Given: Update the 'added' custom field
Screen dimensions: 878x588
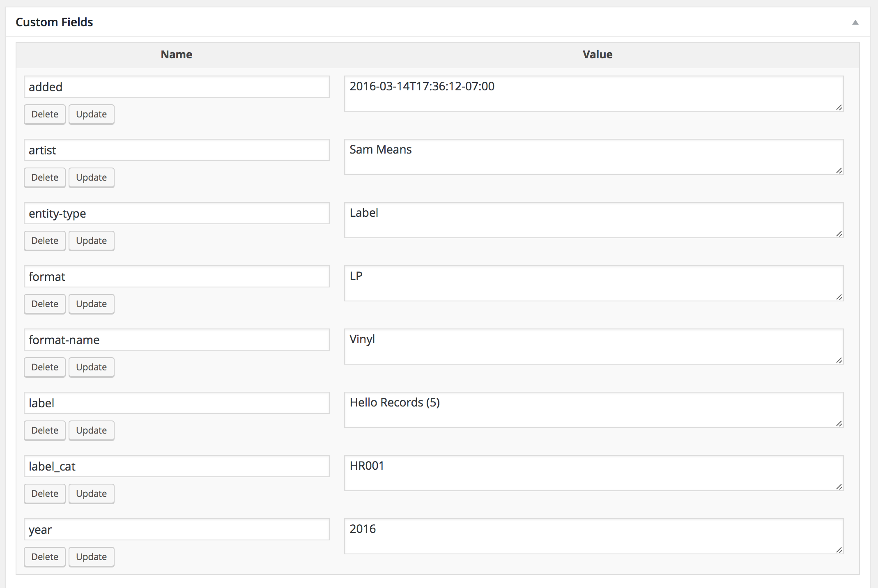Looking at the screenshot, I should (91, 114).
